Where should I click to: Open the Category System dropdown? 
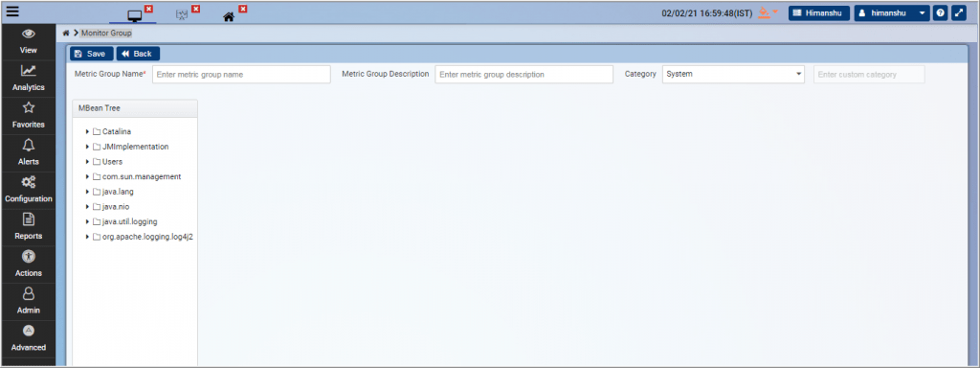pyautogui.click(x=733, y=74)
